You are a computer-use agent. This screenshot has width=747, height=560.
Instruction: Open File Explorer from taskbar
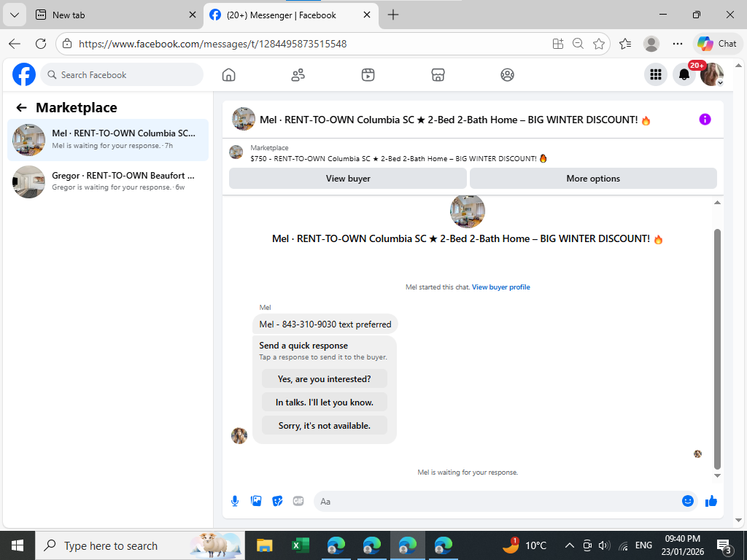click(264, 545)
